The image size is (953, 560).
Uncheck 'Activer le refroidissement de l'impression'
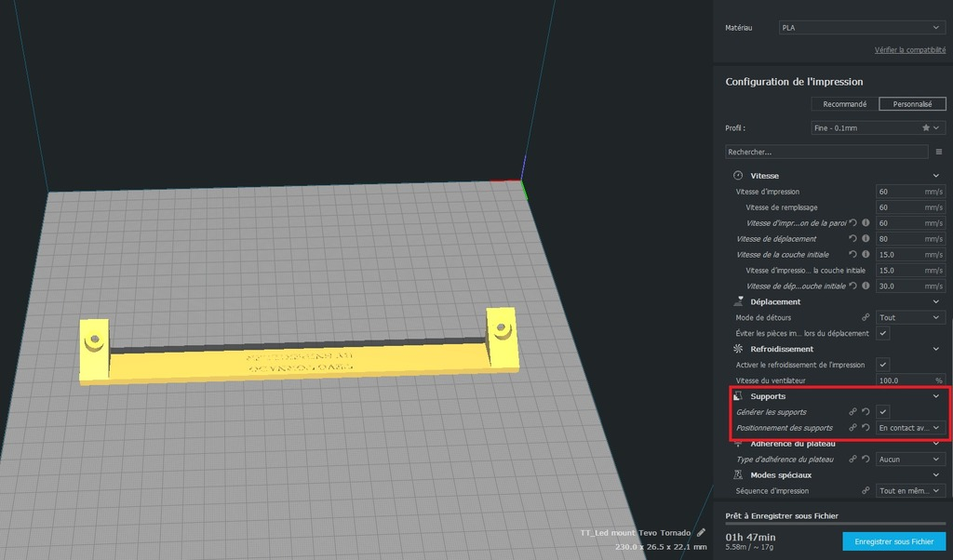click(x=883, y=365)
